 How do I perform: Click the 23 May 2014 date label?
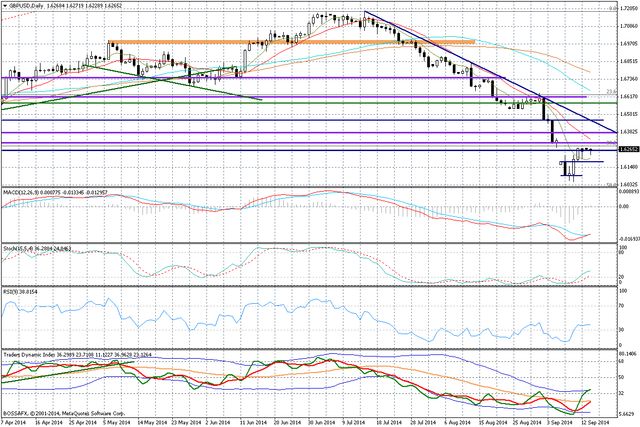point(188,422)
